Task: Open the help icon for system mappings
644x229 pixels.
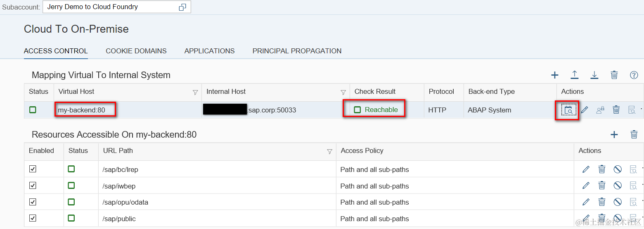Action: coord(634,75)
